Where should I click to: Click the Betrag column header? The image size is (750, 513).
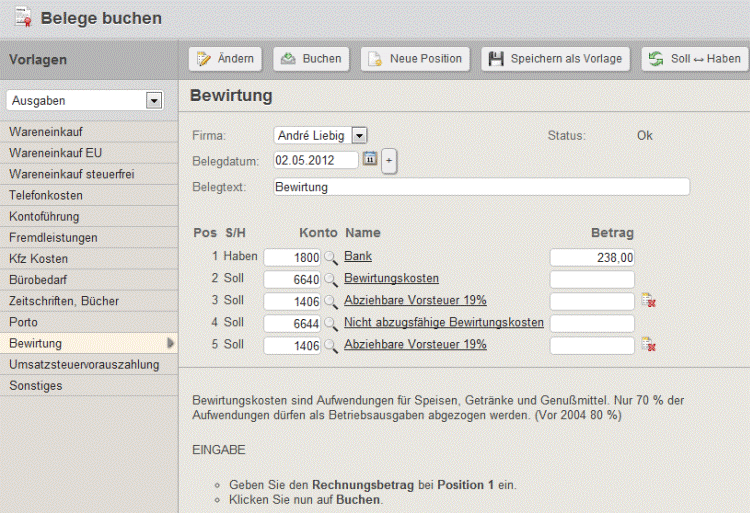point(612,233)
